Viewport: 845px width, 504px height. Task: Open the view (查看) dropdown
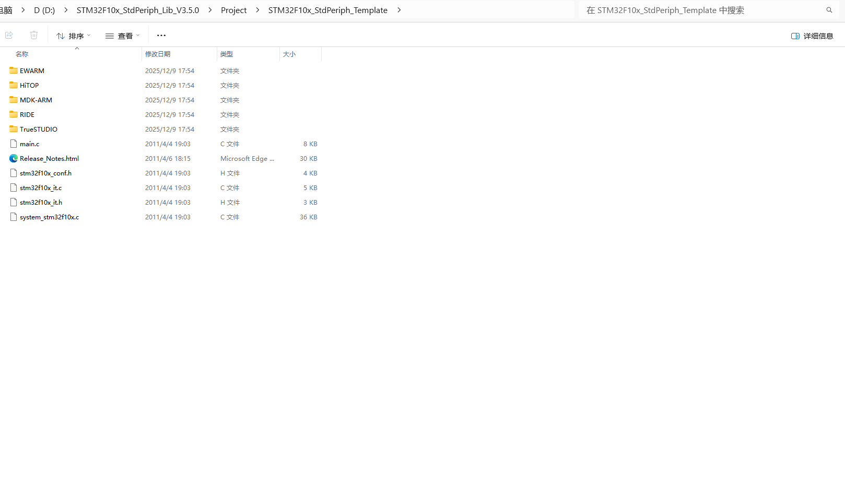[x=123, y=36]
